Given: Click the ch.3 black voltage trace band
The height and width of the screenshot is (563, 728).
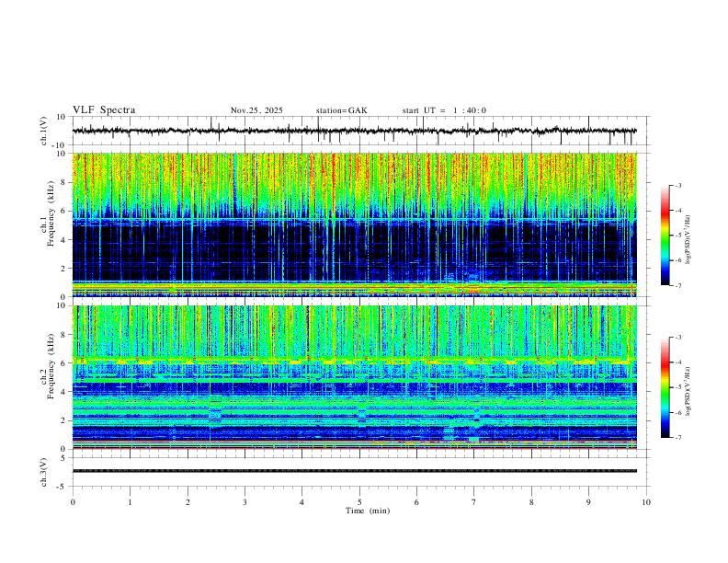Looking at the screenshot, I should pos(354,471).
